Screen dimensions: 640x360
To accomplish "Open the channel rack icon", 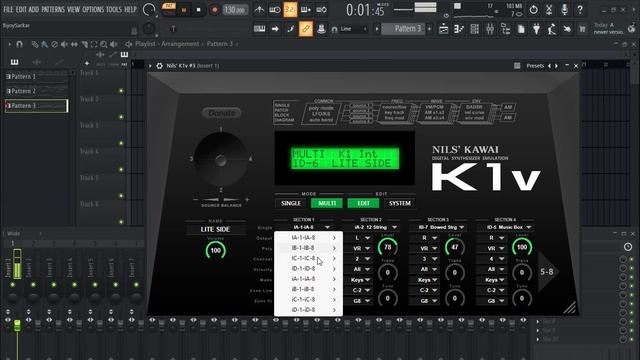I will (474, 29).
